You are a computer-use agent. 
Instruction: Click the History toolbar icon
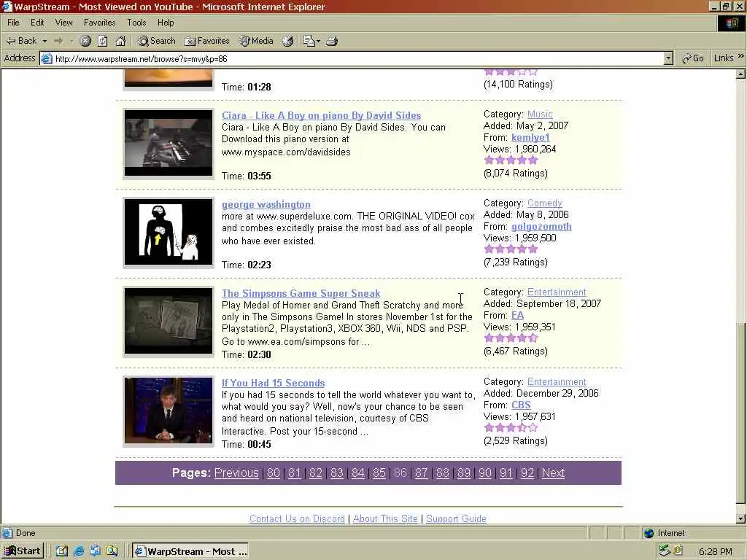(287, 41)
